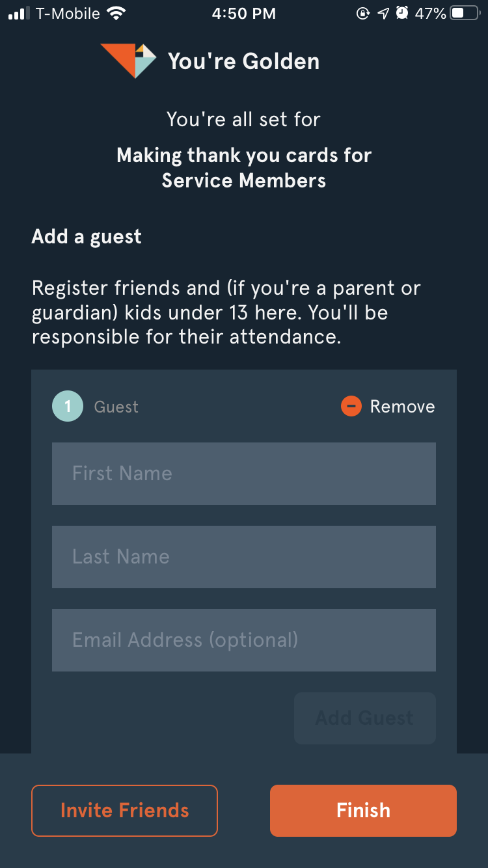
Task: Tap the 4:50 PM clock
Action: point(244,14)
